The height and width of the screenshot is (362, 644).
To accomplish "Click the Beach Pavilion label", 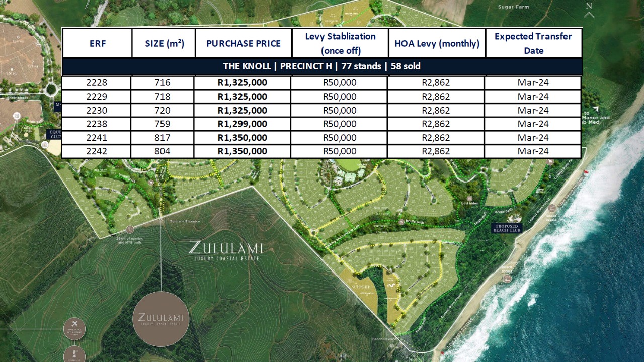I will (x=384, y=339).
